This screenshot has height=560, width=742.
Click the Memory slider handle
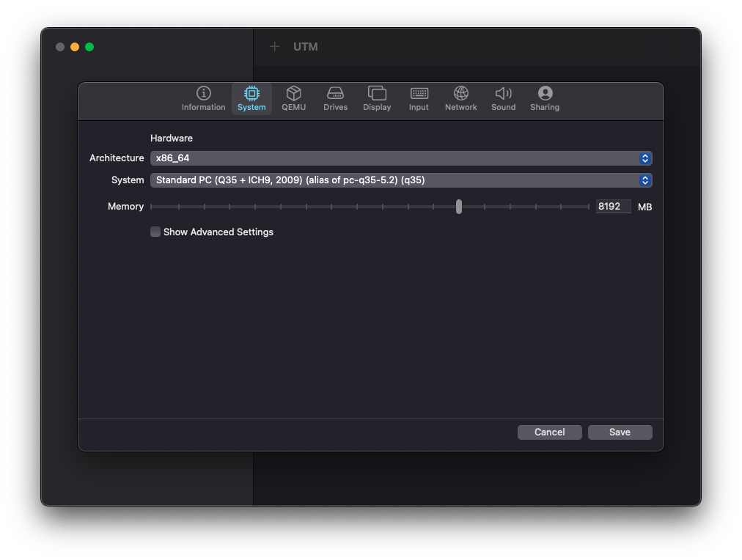click(x=458, y=207)
